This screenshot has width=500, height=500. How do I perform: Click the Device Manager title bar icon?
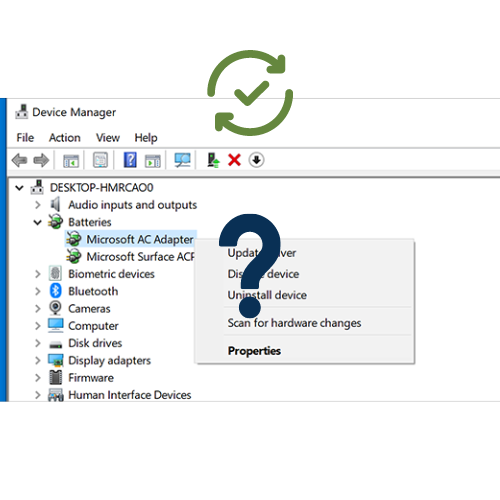pos(22,112)
